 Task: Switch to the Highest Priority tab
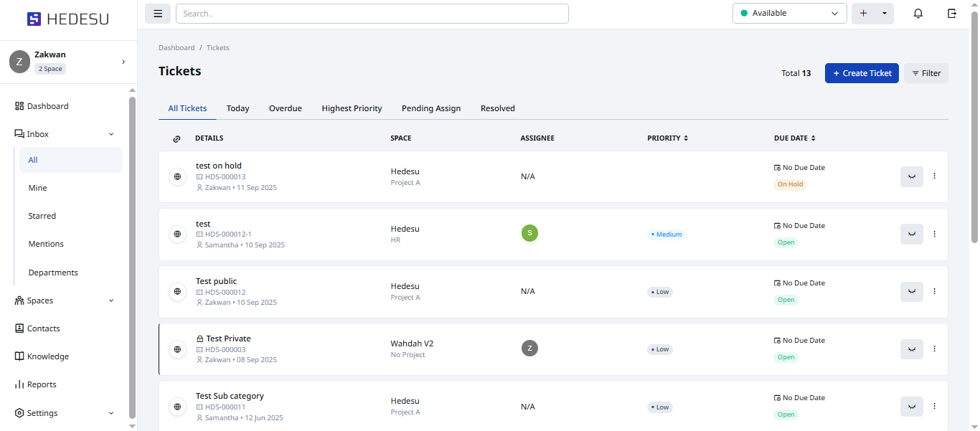(352, 108)
